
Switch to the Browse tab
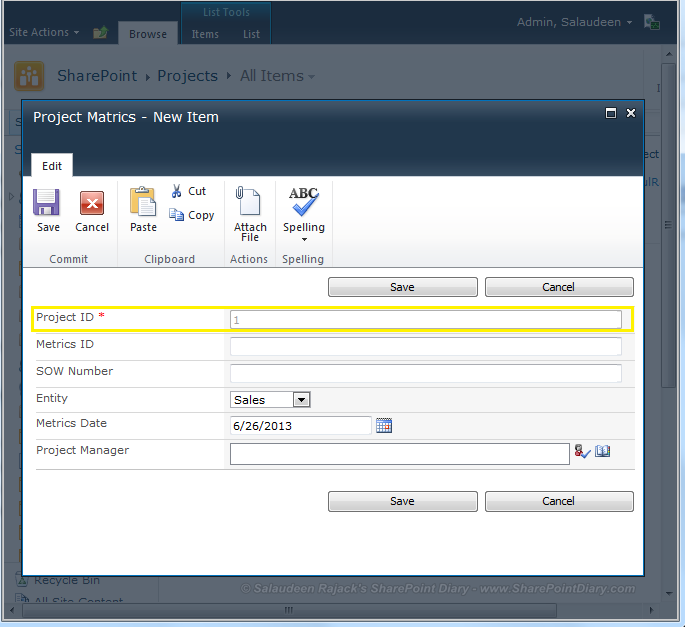point(148,34)
